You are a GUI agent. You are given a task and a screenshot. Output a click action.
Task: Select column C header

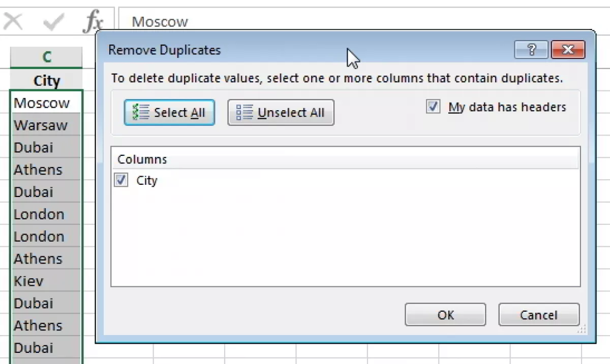[x=46, y=57]
